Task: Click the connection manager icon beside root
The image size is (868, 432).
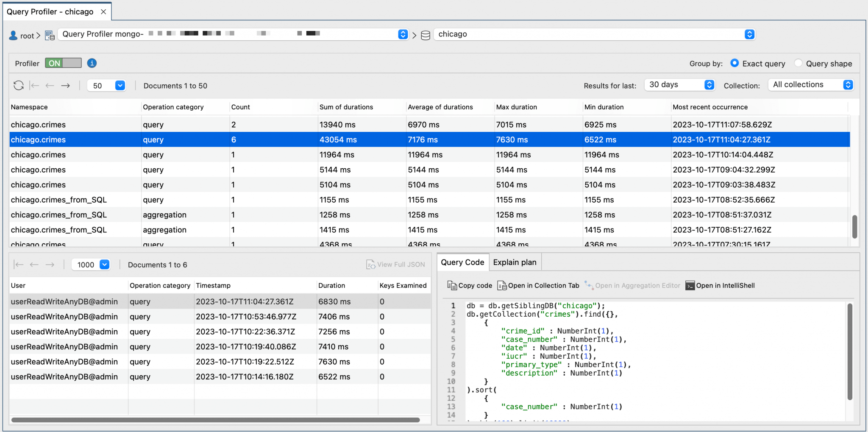Action: tap(50, 35)
